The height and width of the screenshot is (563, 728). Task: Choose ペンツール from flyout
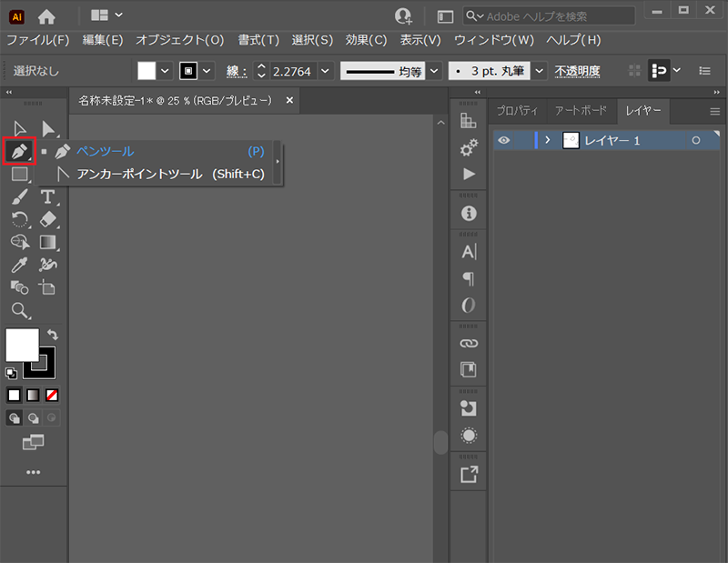(x=157, y=151)
